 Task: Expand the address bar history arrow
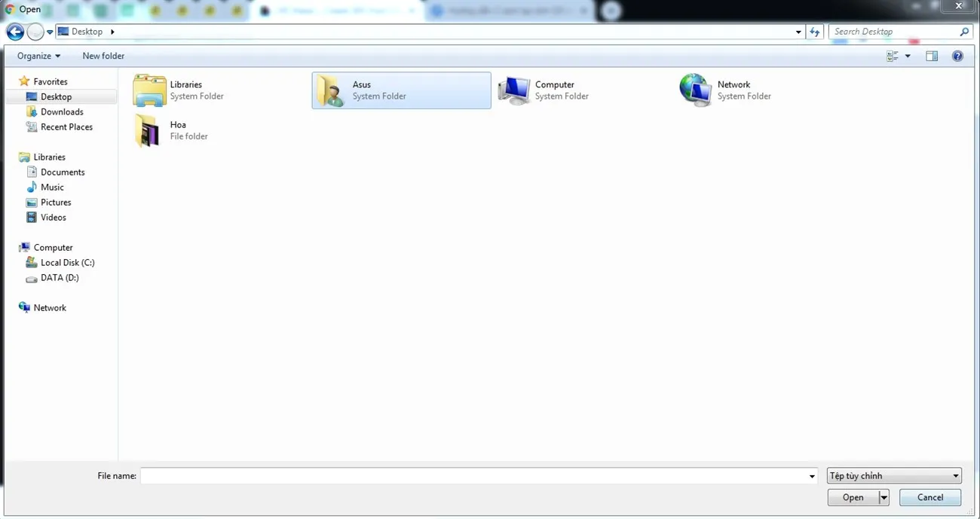tap(798, 31)
